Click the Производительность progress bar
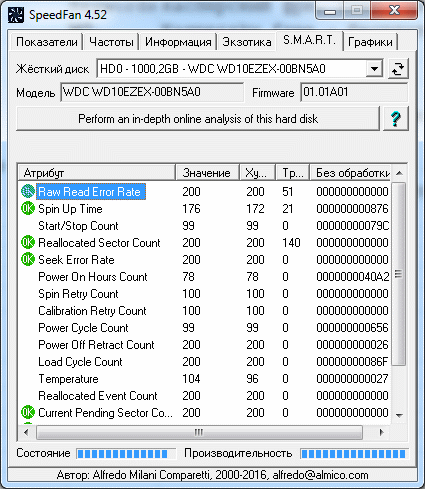This screenshot has height=489, width=425. click(354, 454)
